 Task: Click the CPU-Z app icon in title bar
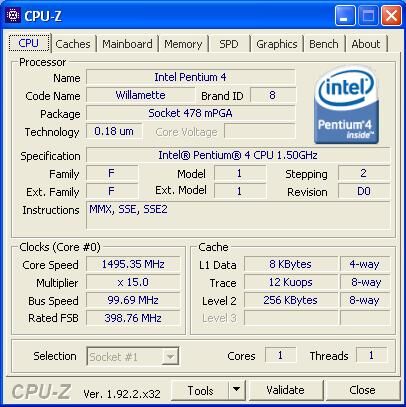coord(13,16)
